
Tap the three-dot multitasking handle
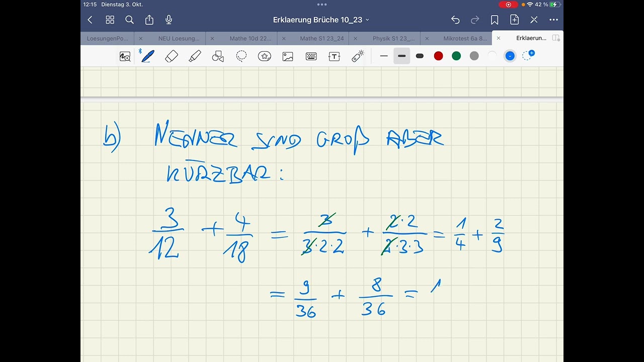pyautogui.click(x=322, y=5)
